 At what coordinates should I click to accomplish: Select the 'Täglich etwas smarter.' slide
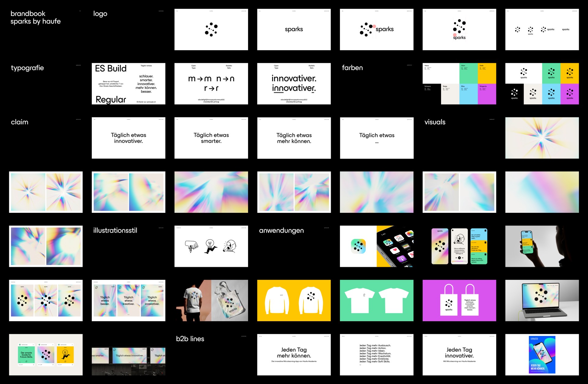[211, 138]
